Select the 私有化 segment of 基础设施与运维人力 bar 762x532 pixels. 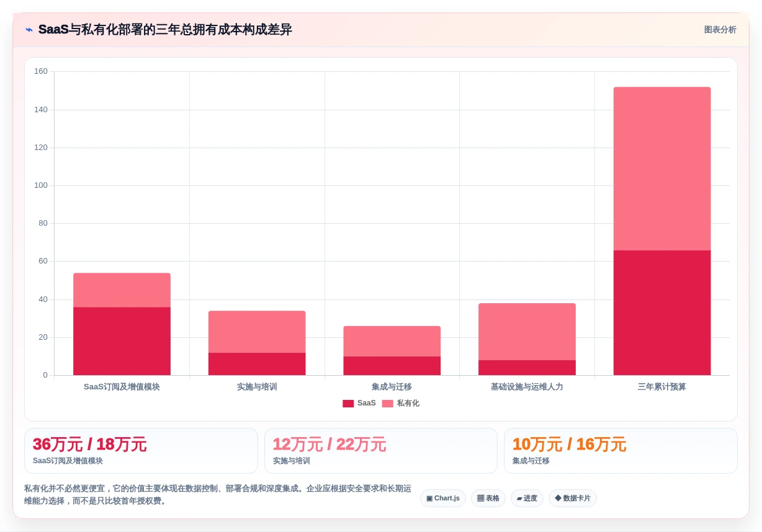527,332
